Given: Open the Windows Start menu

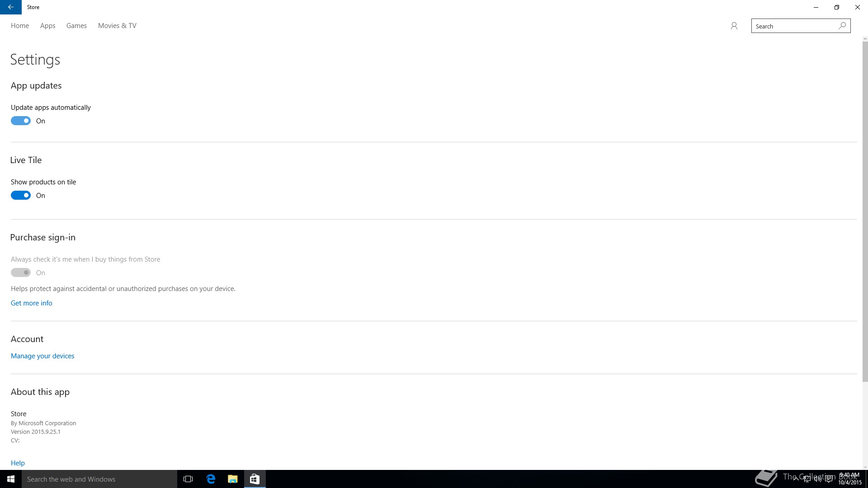Looking at the screenshot, I should (11, 479).
